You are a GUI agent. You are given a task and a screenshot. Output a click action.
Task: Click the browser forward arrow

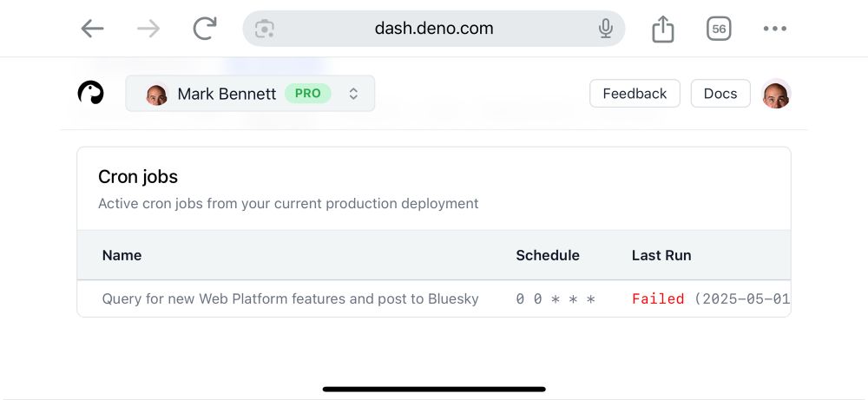tap(148, 29)
